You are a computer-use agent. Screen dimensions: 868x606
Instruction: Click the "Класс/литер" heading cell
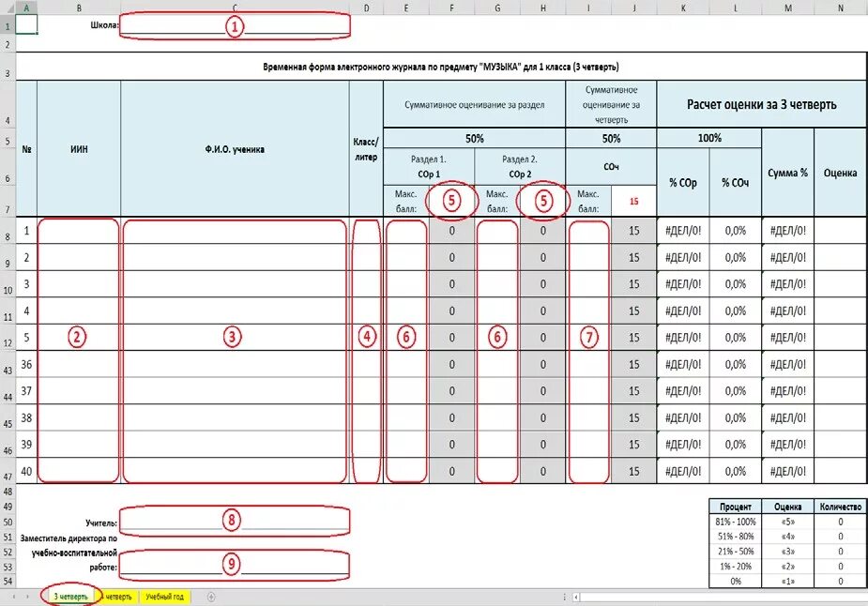click(x=366, y=149)
